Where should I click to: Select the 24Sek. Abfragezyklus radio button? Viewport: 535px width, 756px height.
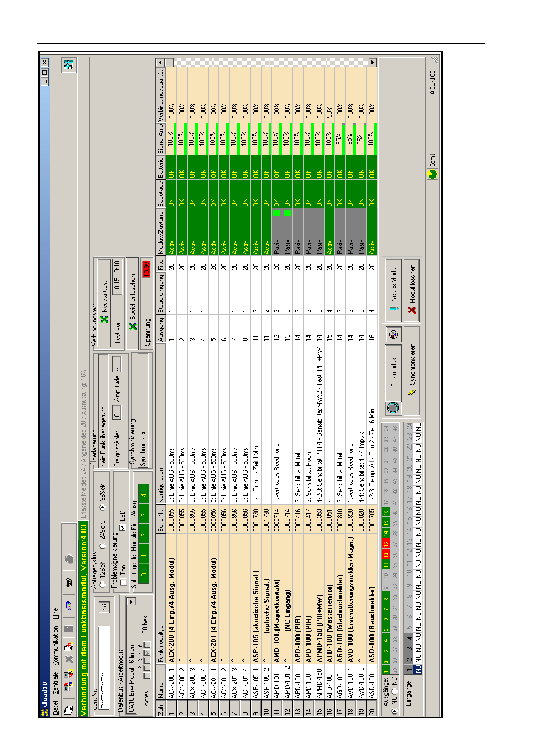(x=102, y=545)
